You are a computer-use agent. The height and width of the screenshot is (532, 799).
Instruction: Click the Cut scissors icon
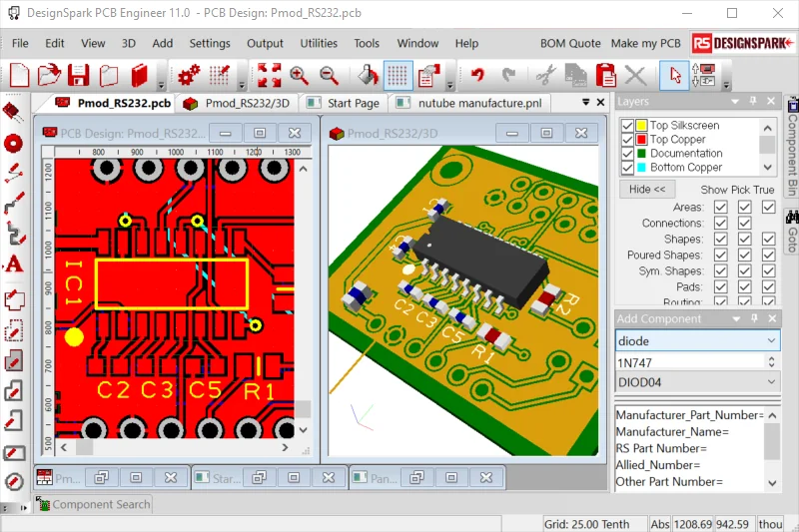(545, 75)
